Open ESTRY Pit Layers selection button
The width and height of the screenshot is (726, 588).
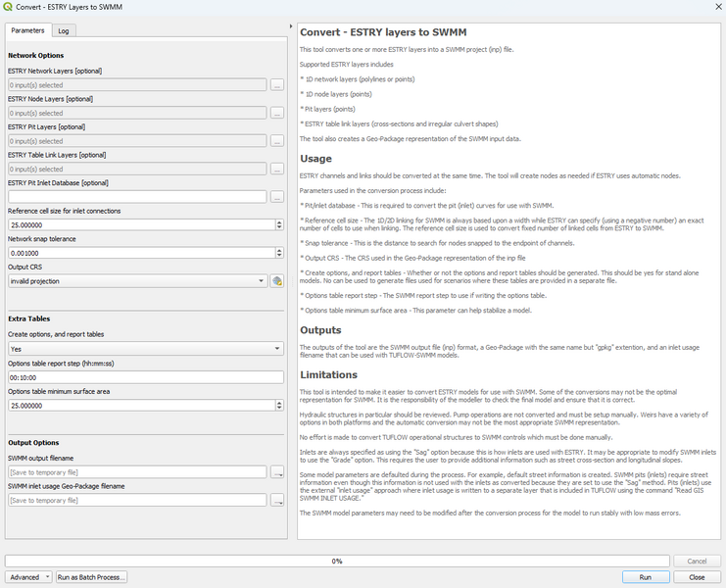click(277, 141)
